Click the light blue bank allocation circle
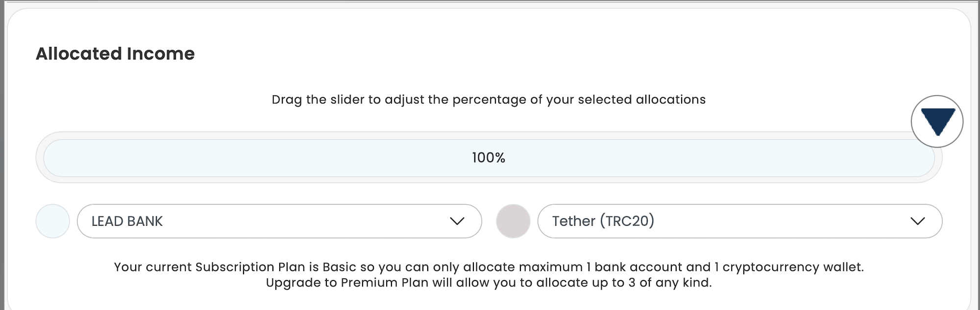980x310 pixels. point(52,221)
